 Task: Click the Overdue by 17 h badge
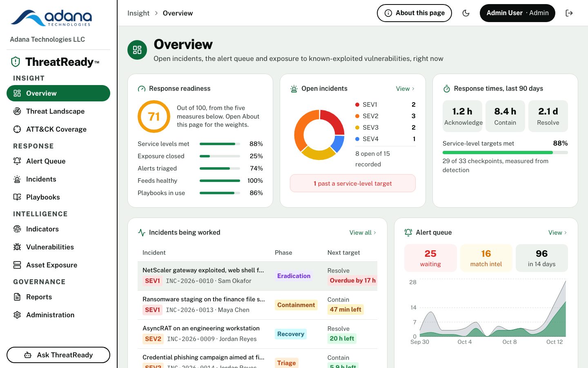point(352,280)
